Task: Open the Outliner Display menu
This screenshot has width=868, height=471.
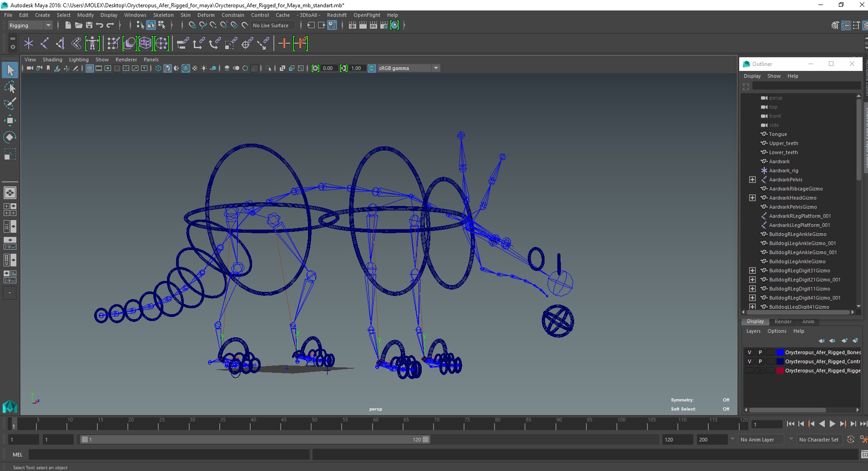Action: tap(752, 76)
